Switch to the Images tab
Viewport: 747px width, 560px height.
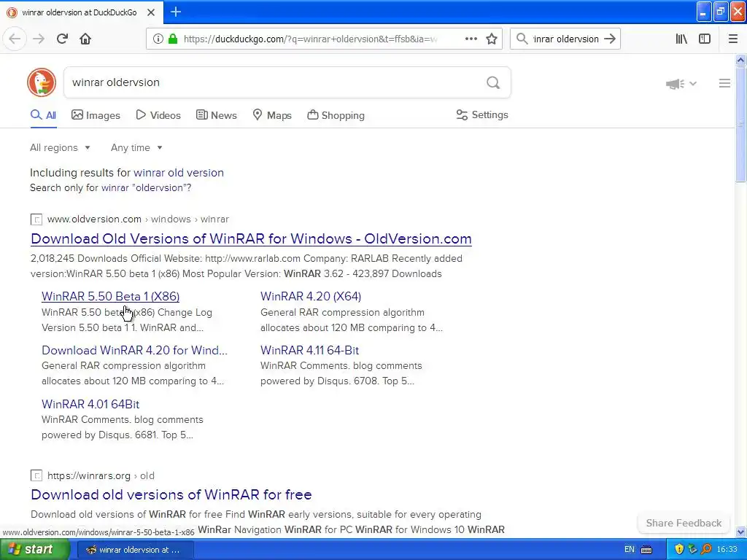coord(96,115)
